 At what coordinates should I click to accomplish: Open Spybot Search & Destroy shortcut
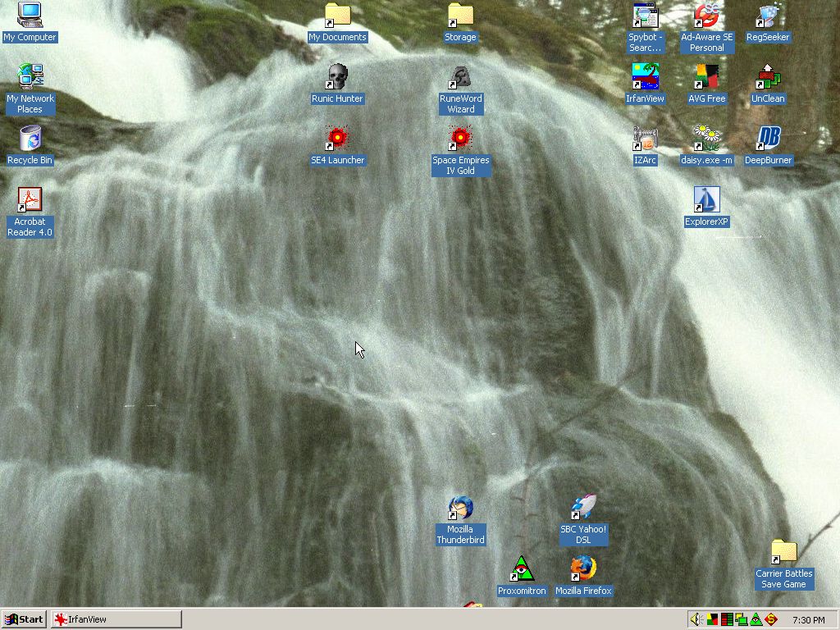point(645,16)
